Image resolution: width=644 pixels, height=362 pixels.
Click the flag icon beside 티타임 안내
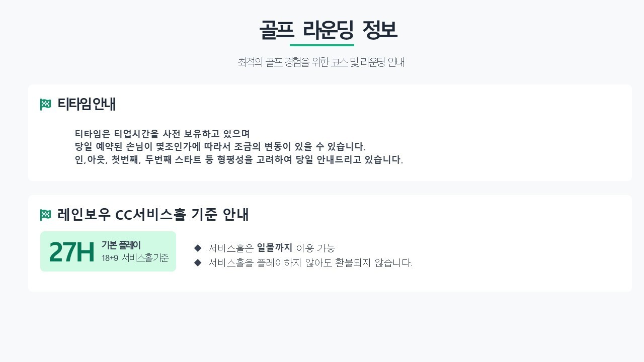[x=46, y=105]
